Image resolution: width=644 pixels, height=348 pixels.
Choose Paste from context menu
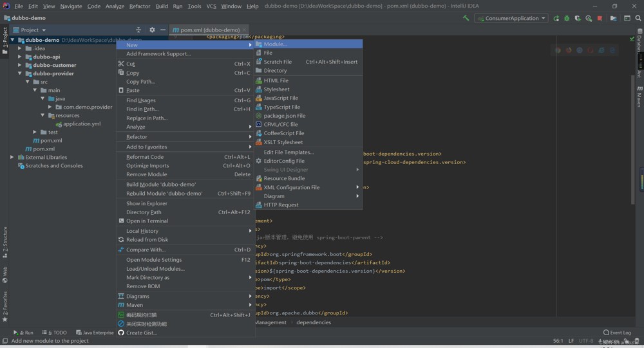point(185,90)
